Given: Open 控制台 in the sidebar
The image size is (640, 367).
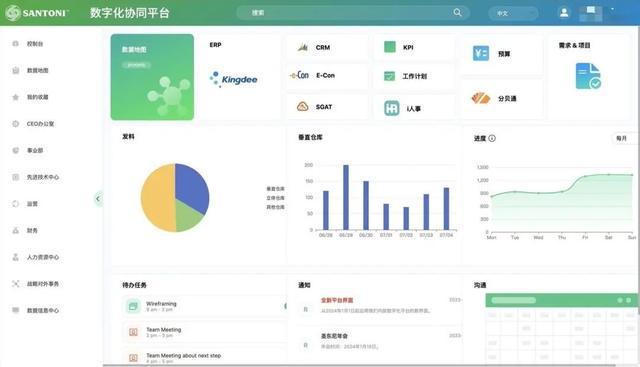Looking at the screenshot, I should [35, 44].
